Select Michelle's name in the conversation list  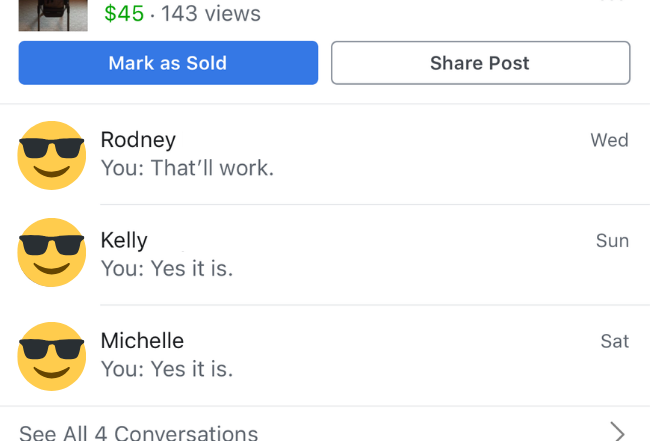(x=142, y=341)
